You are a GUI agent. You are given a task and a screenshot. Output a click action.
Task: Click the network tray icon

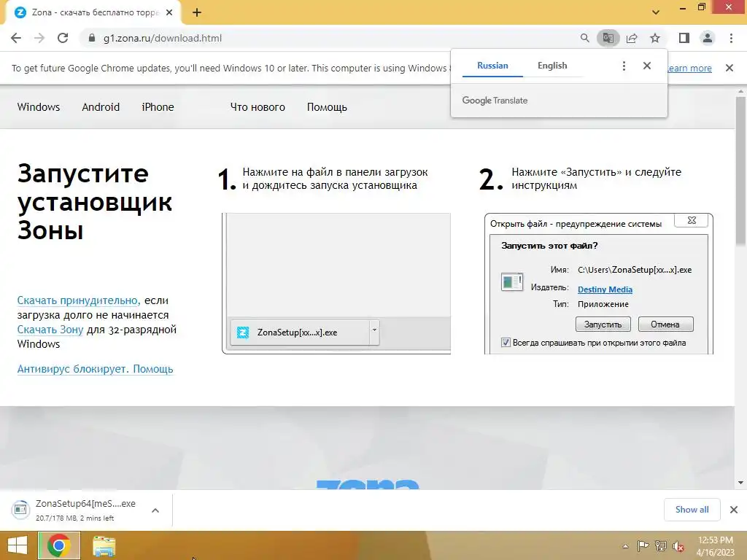pyautogui.click(x=661, y=545)
